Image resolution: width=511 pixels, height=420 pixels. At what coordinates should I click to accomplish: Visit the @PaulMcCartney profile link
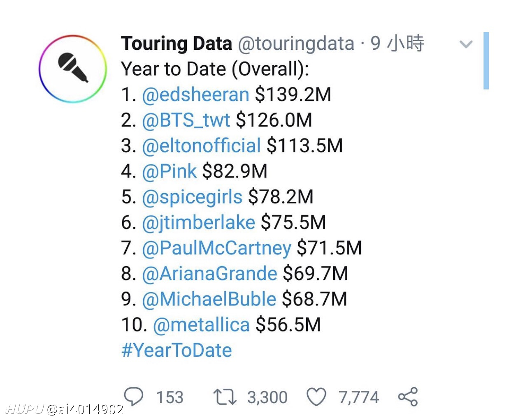[x=216, y=248]
